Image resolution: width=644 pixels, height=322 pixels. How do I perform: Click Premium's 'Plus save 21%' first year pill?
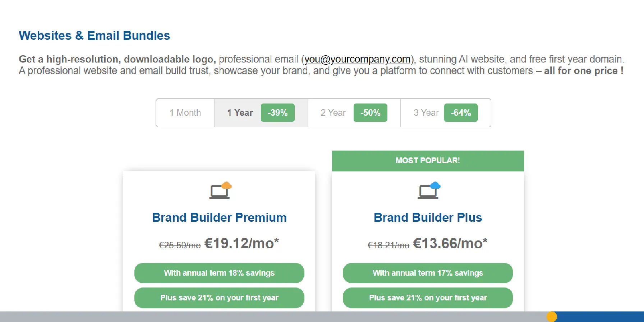coord(219,298)
